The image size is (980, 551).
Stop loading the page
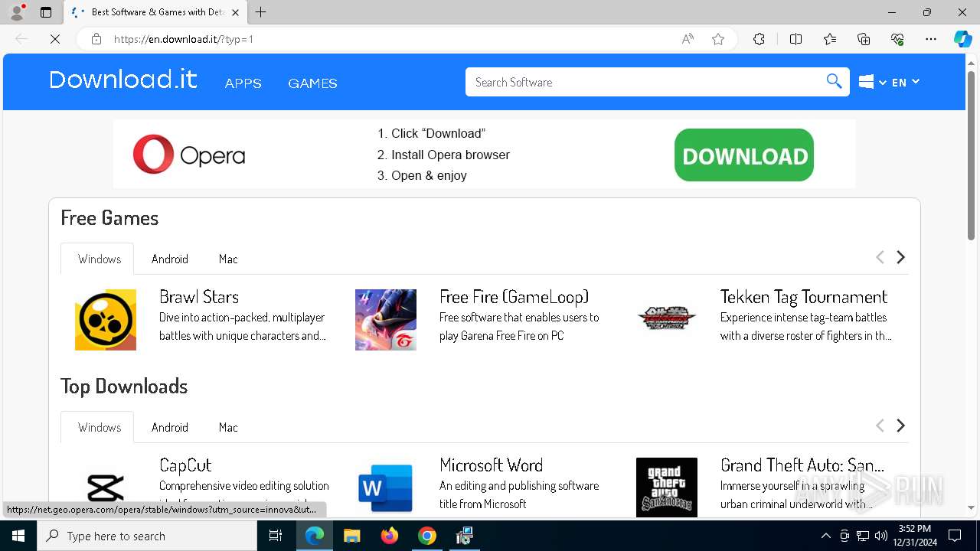point(55,39)
